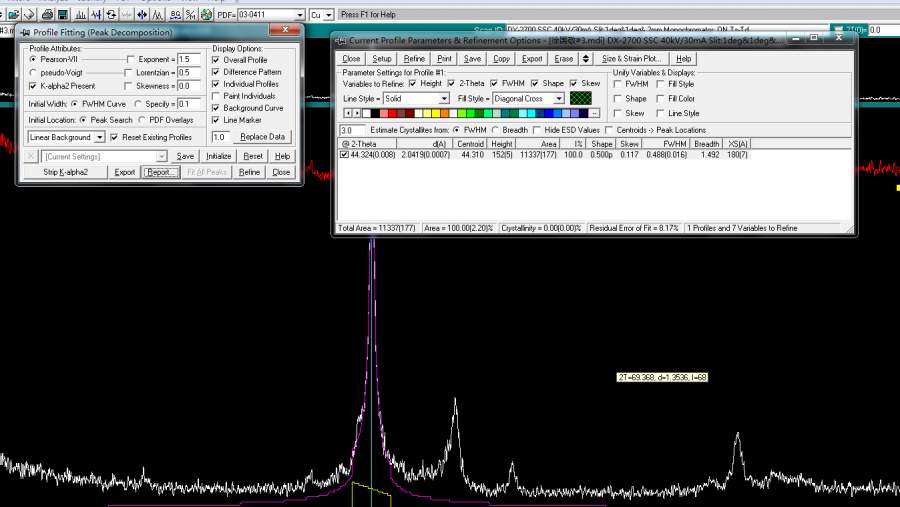Expand the Line Style Solid dropdown

(x=444, y=99)
